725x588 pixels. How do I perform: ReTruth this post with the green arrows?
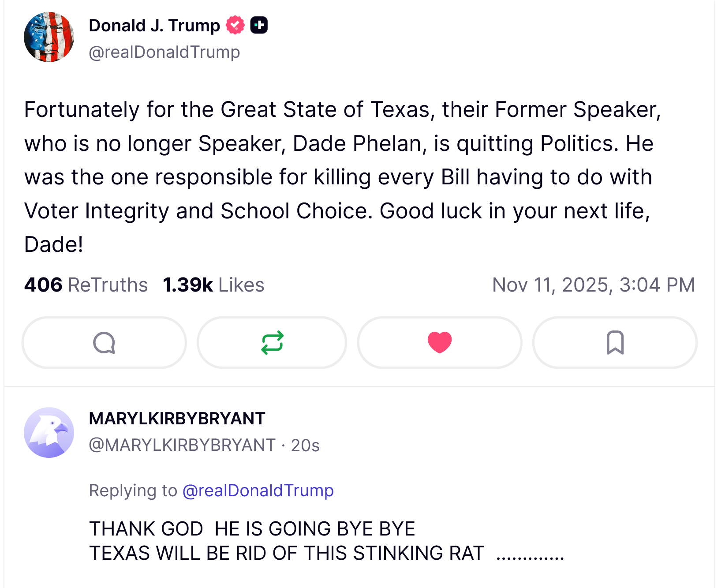272,343
